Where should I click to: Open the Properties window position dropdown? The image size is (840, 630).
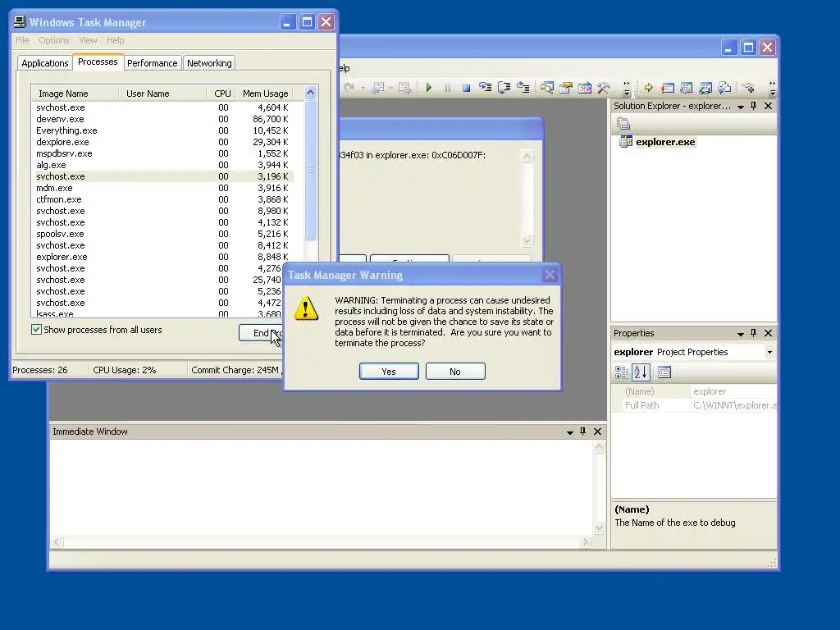(741, 334)
